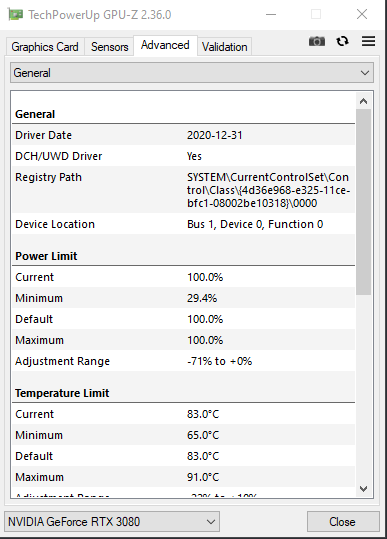Minimize the GPU-Z window
The image size is (387, 539).
click(271, 14)
